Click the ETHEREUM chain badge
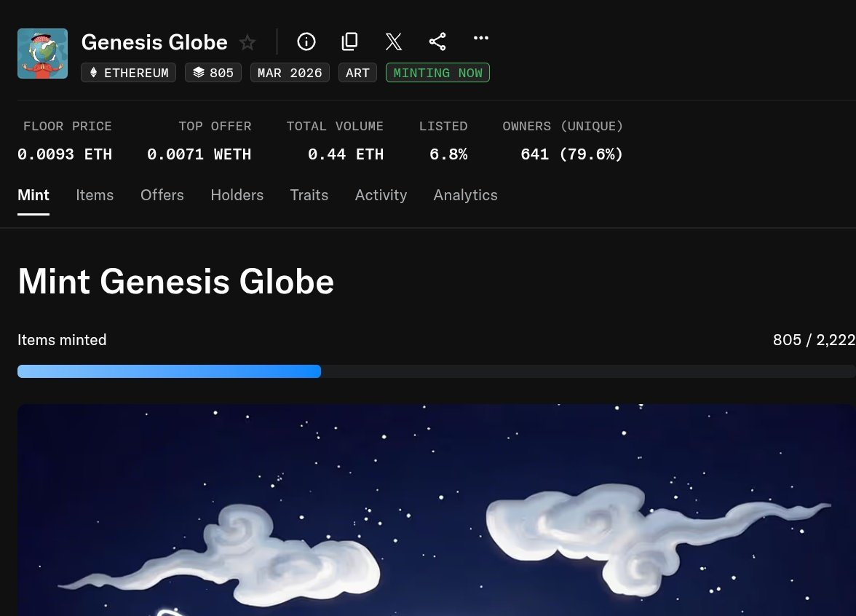Viewport: 856px width, 616px height. pos(128,73)
